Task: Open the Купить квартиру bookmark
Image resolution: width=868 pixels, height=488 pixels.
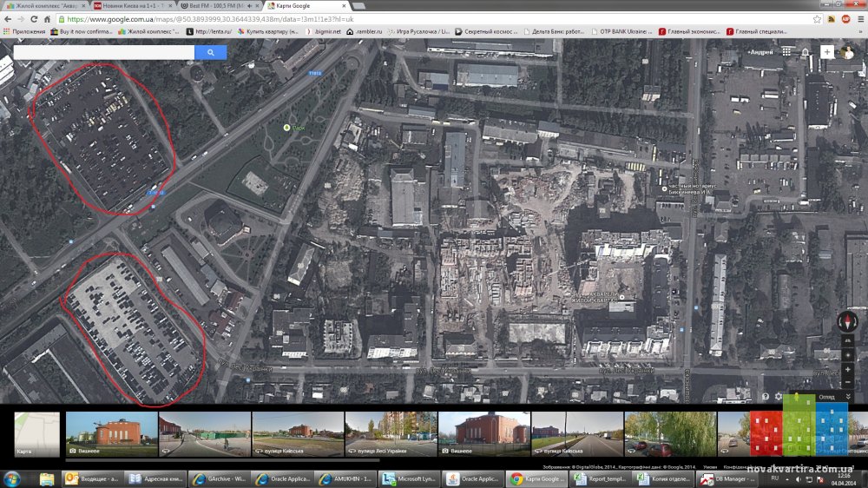Action: pyautogui.click(x=268, y=31)
